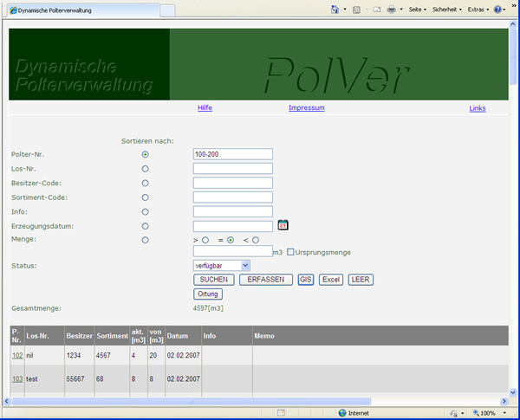The width and height of the screenshot is (520, 420).
Task: Click the zoom magnifier 100% icon
Action: [x=476, y=413]
